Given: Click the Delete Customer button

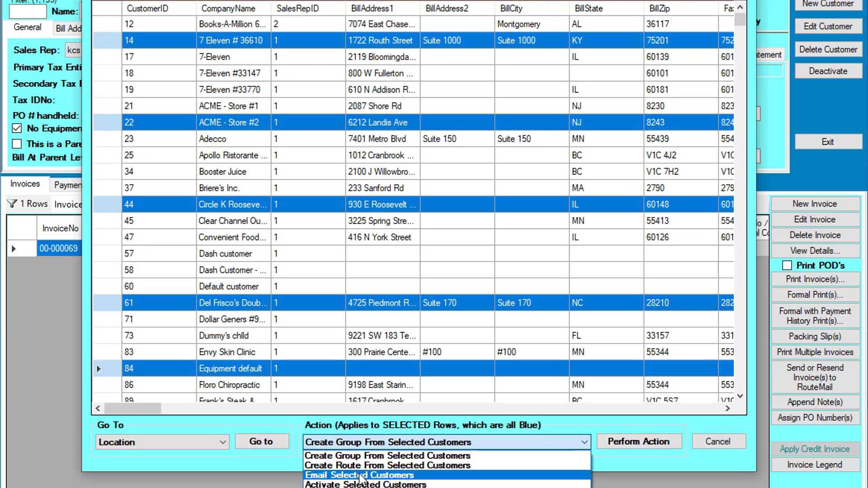Looking at the screenshot, I should pos(828,49).
